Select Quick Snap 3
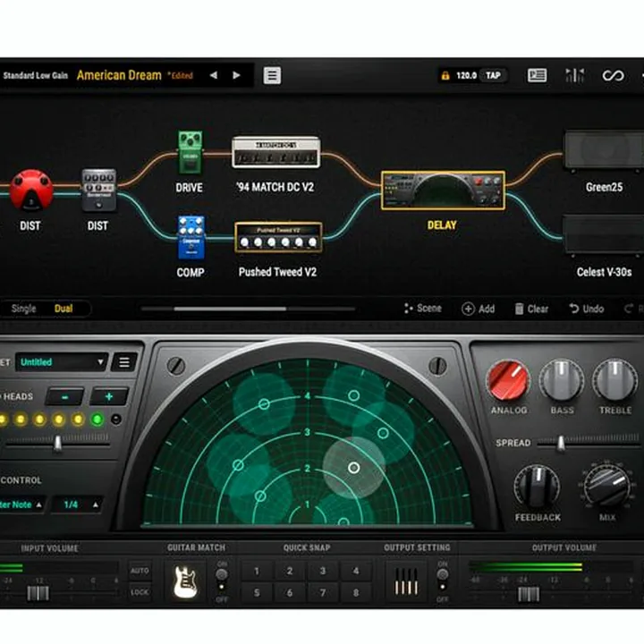 [x=323, y=572]
